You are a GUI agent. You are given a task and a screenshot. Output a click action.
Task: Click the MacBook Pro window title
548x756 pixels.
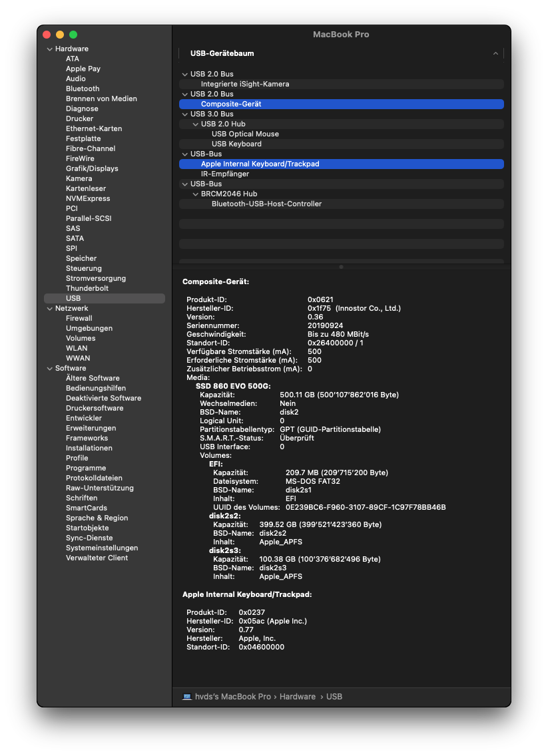click(x=341, y=34)
